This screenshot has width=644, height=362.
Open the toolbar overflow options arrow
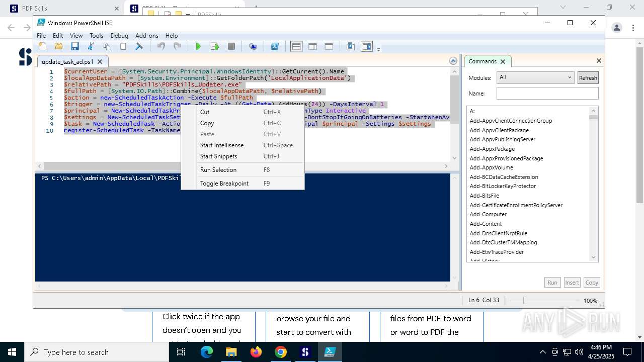(x=378, y=49)
